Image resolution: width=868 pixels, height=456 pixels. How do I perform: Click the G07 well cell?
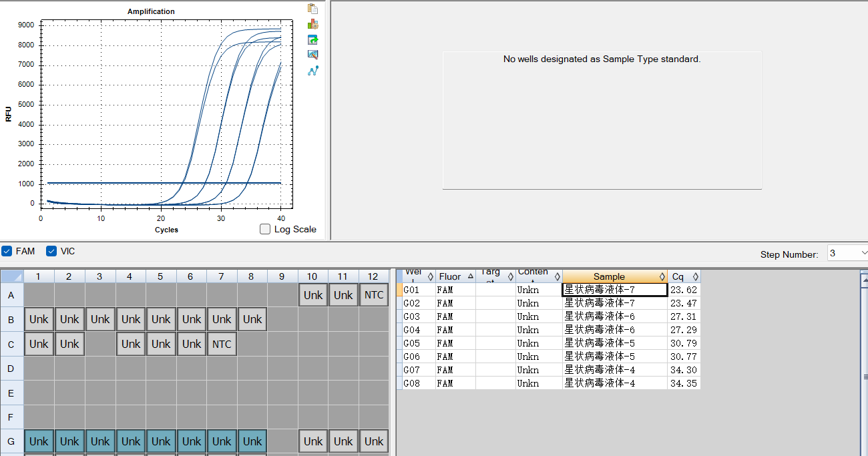[419, 370]
